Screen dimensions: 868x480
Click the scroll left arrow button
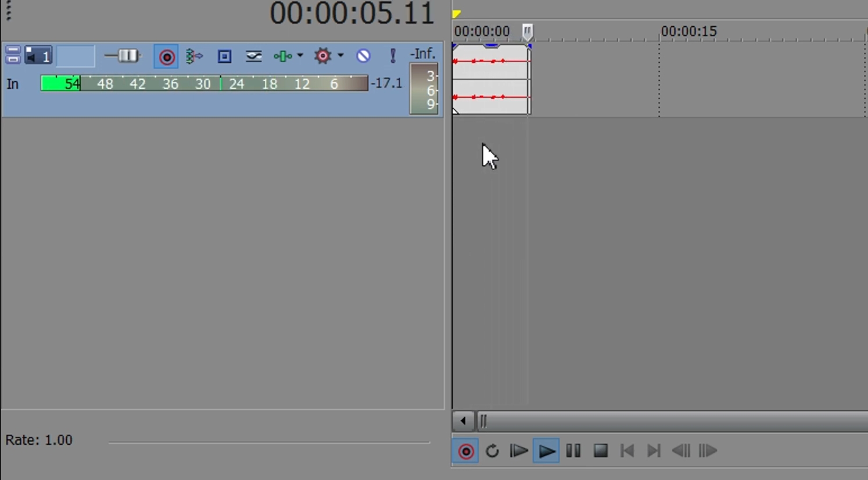463,421
